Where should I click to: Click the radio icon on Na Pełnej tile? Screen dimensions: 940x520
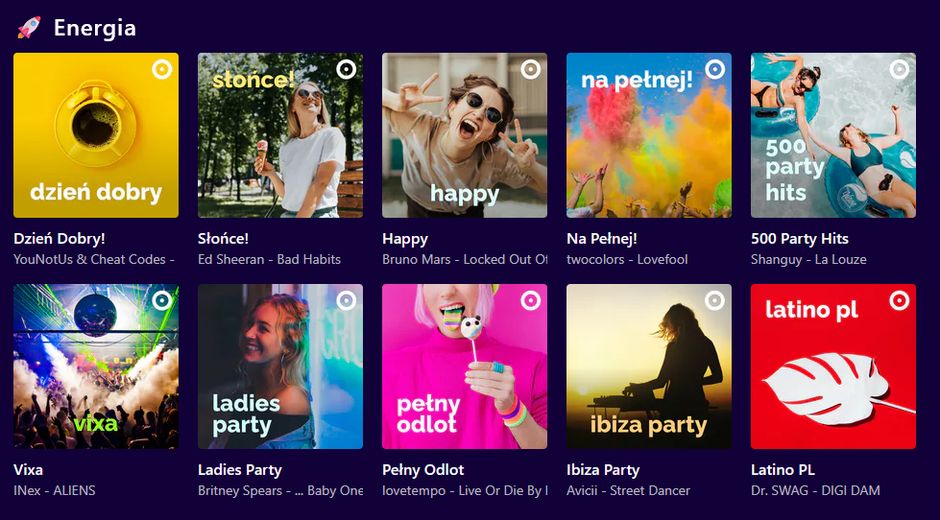[x=715, y=69]
